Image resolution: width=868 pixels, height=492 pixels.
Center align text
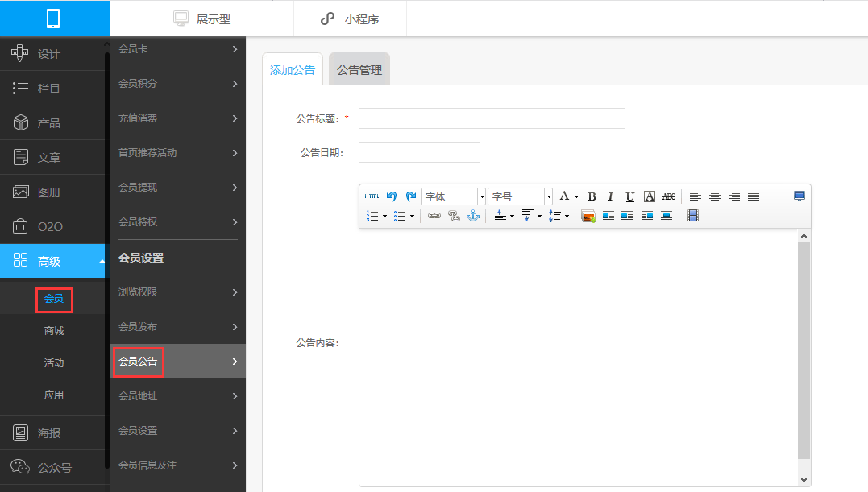point(715,196)
